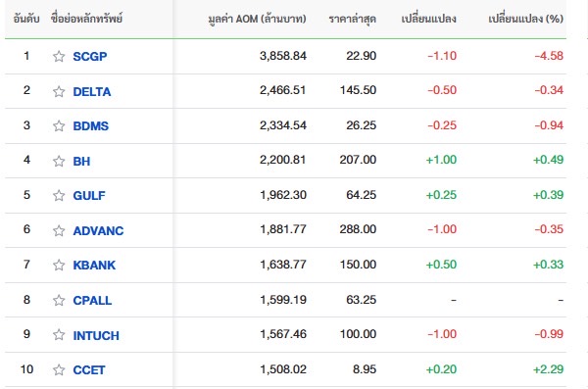Image resolution: width=588 pixels, height=389 pixels.
Task: Open the SCGP stock link
Action: pyautogui.click(x=89, y=56)
